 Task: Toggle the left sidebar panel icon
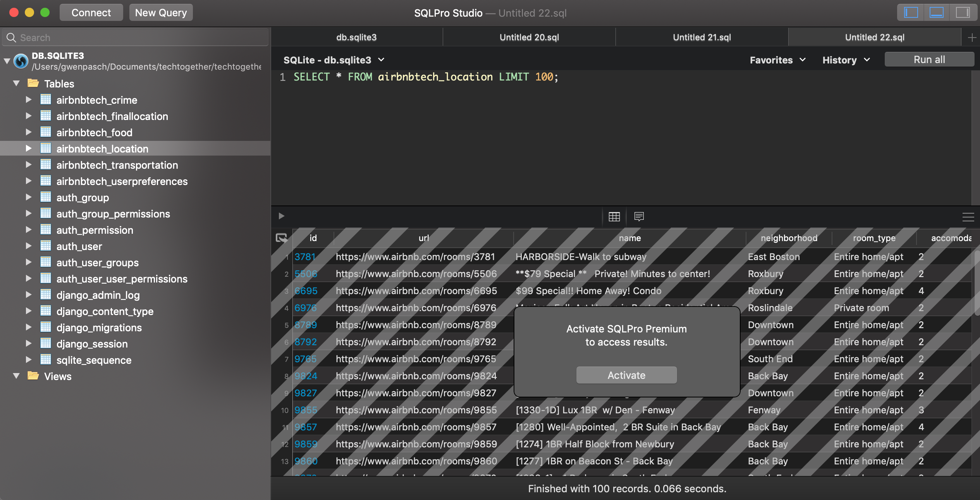[911, 13]
